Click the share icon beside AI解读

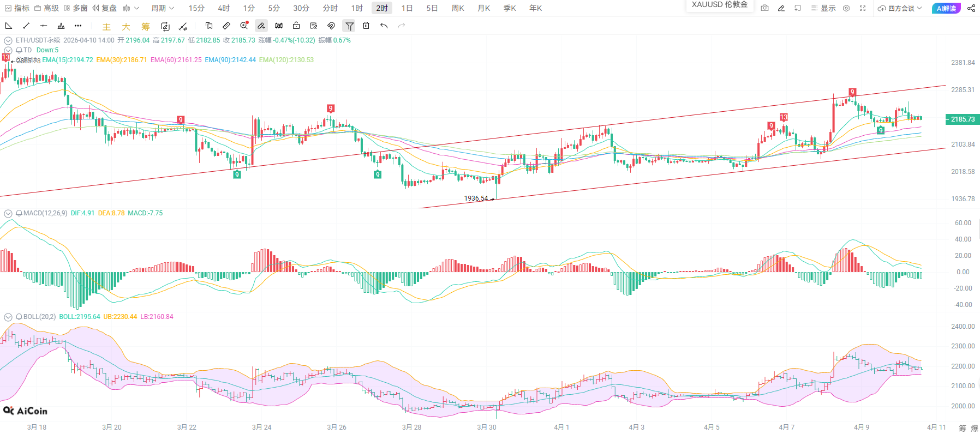pos(971,8)
